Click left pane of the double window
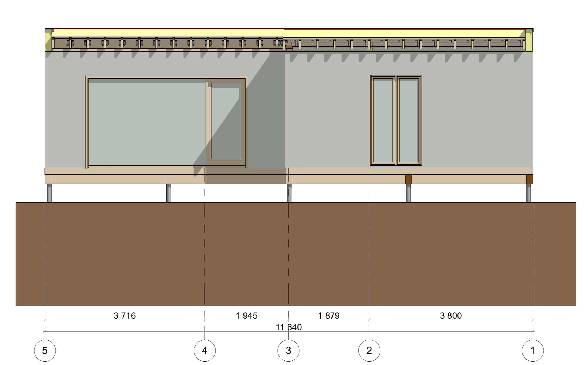 (383, 120)
